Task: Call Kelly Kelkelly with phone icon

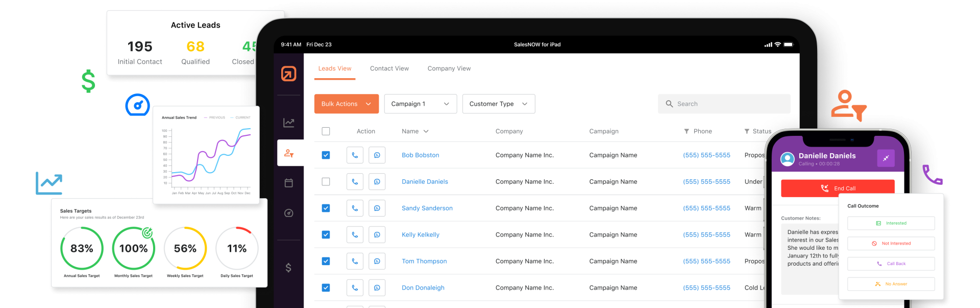Action: [x=355, y=234]
